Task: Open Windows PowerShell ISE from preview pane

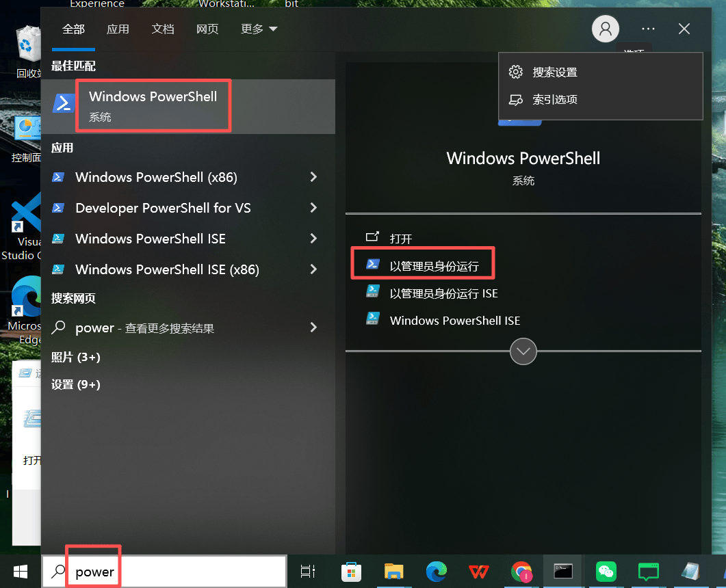Action: pyautogui.click(x=454, y=321)
